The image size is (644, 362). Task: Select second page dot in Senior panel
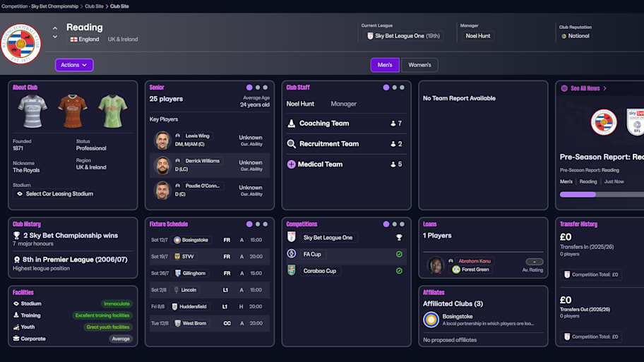[x=258, y=88]
